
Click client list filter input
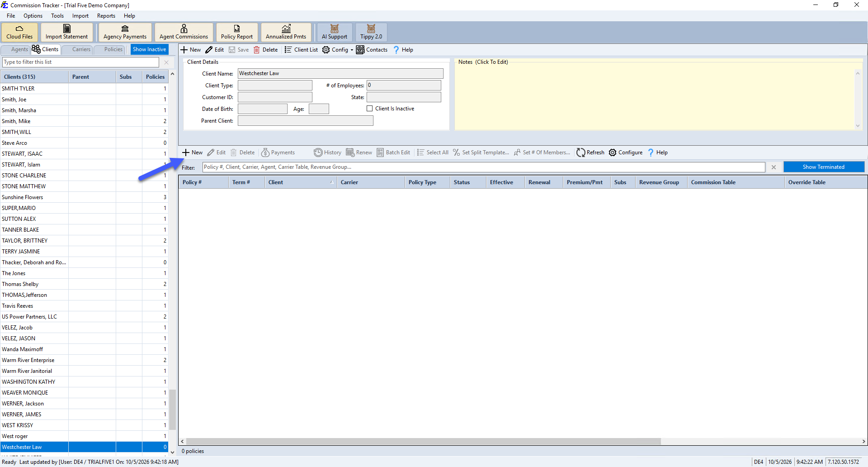80,62
